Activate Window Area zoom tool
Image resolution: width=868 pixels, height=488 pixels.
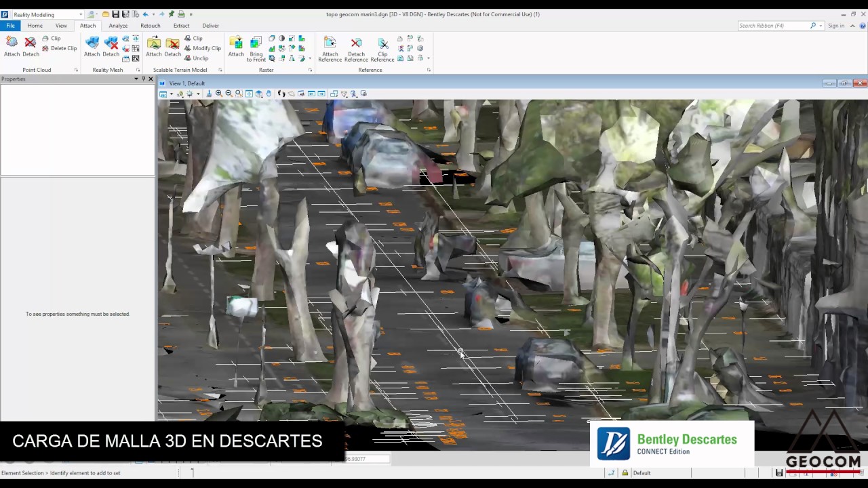239,94
